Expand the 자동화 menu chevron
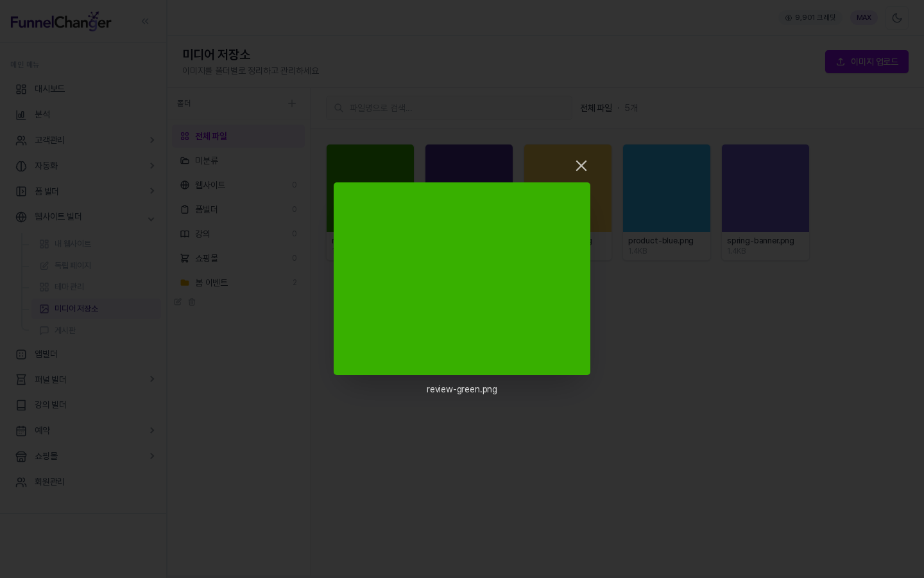Screen dimensions: 924x578 [x=152, y=166]
